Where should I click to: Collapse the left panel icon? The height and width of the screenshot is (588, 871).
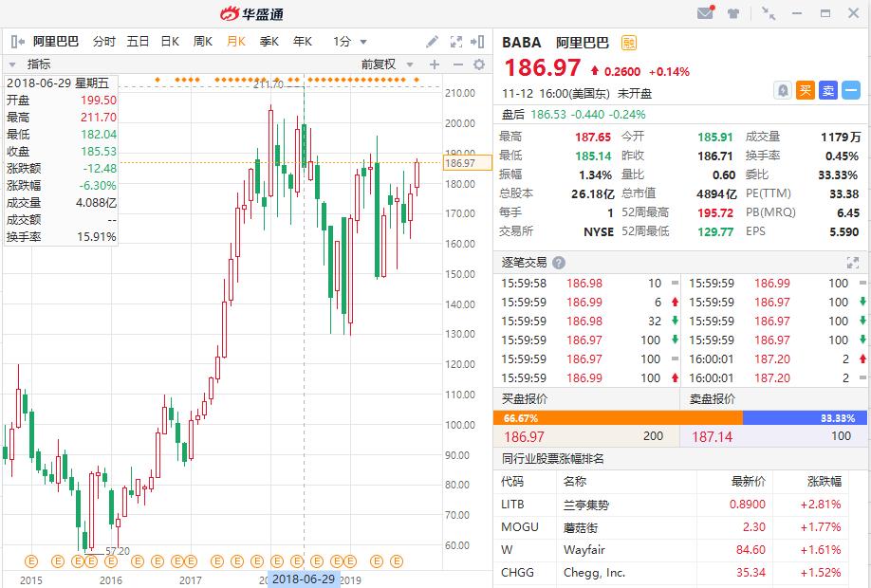(x=18, y=42)
